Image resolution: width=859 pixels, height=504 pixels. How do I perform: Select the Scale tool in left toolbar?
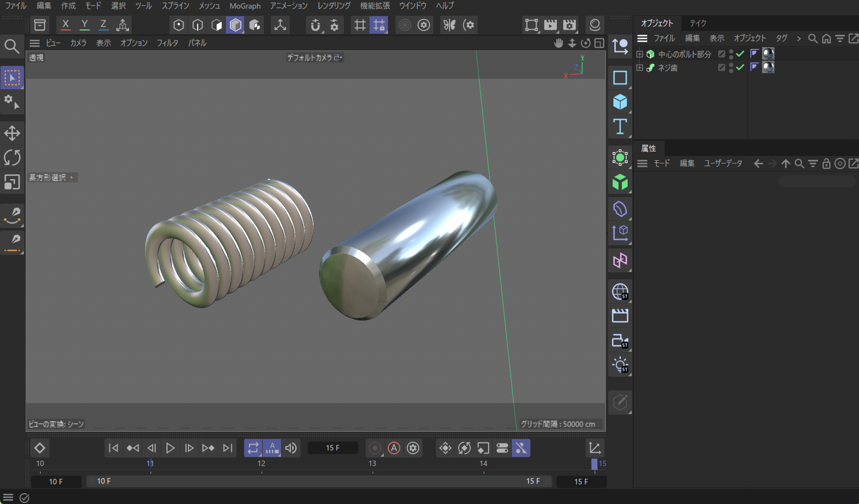point(12,182)
